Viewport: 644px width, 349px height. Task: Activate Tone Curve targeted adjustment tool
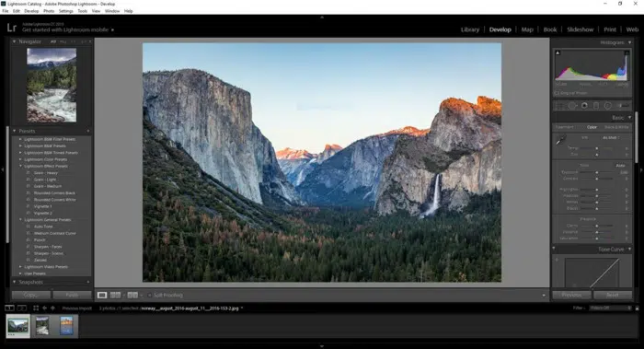[557, 260]
